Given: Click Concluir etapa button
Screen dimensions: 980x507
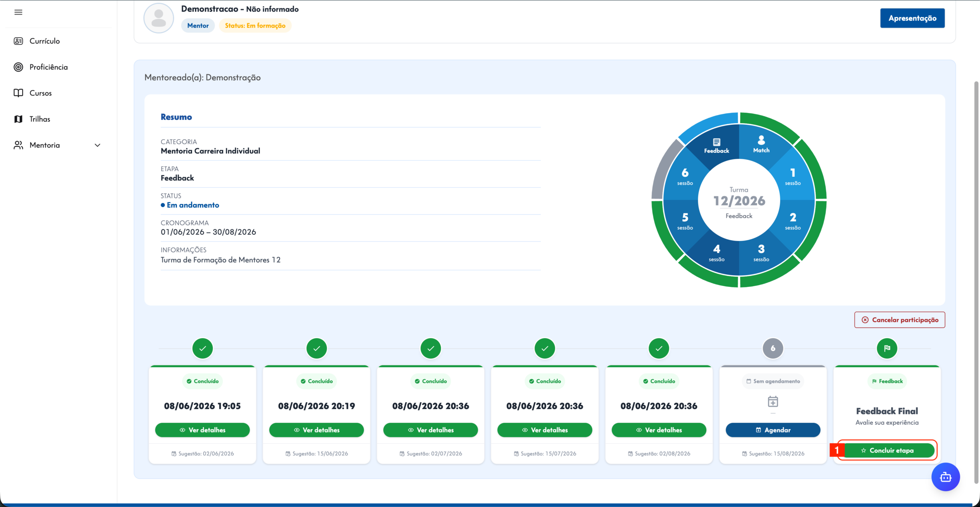Looking at the screenshot, I should (888, 450).
